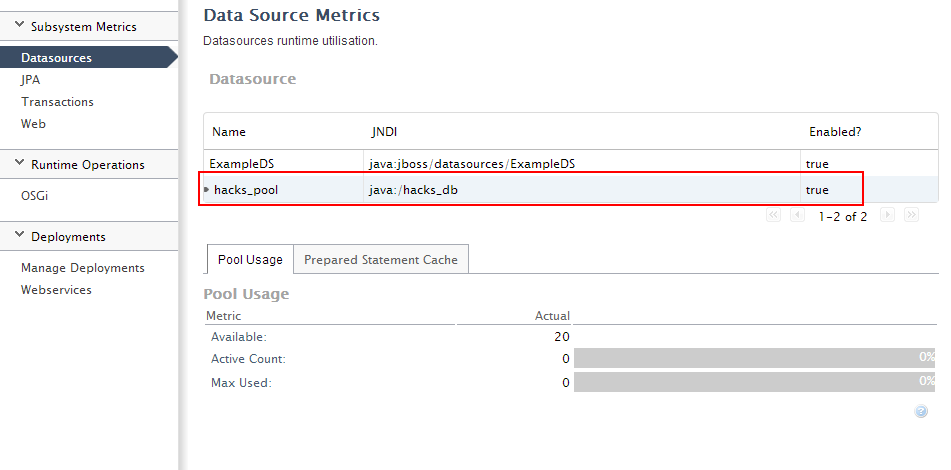The height and width of the screenshot is (470, 951).
Task: Select the Pool Usage tab
Action: [x=250, y=260]
